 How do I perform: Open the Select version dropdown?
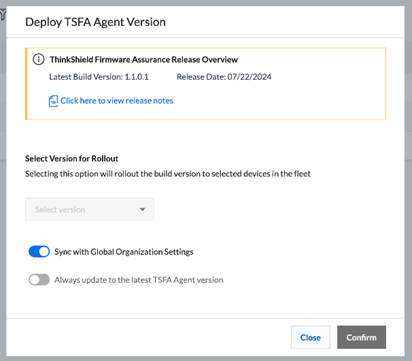(90, 209)
